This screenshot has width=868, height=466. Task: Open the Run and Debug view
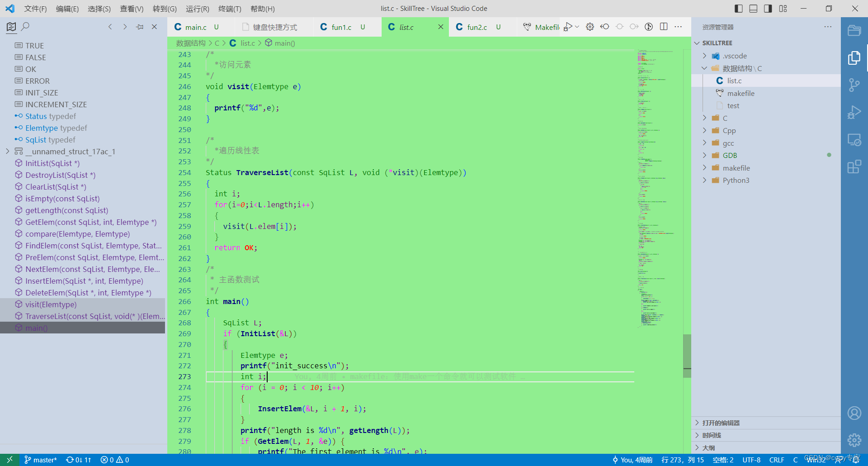click(x=854, y=112)
